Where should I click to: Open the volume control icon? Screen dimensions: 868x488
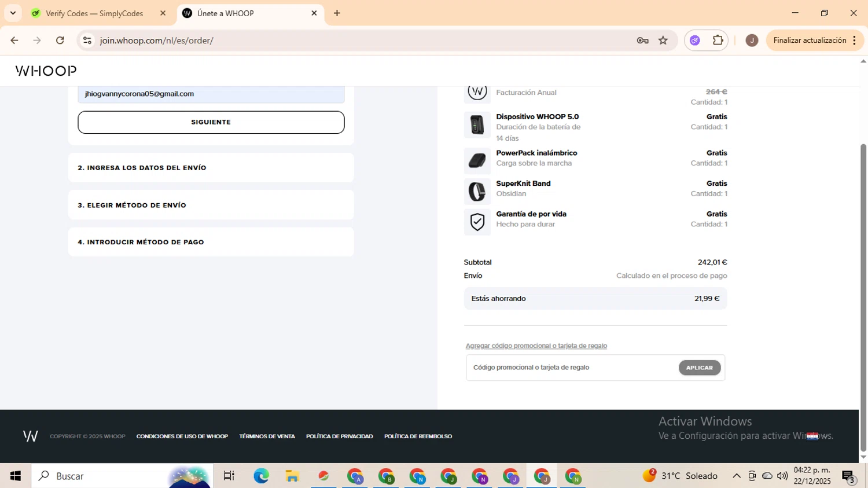[x=782, y=476]
